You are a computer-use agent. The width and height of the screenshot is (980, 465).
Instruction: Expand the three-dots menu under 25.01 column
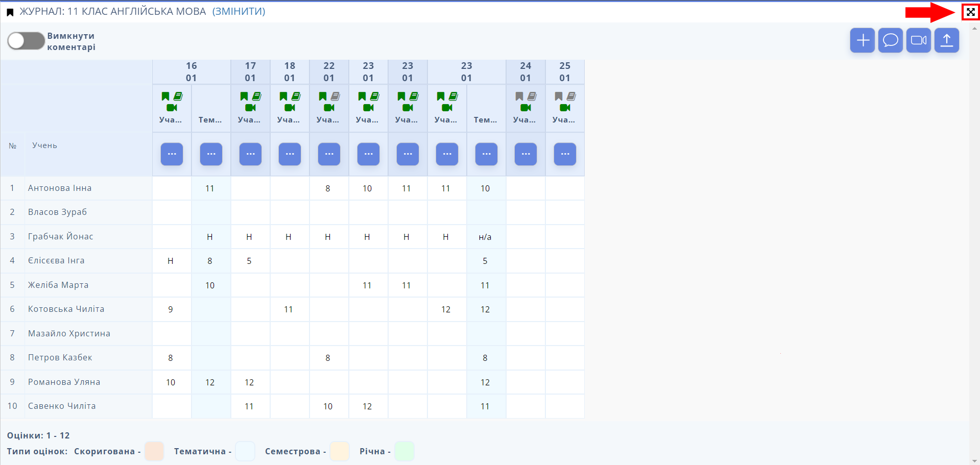pos(565,154)
